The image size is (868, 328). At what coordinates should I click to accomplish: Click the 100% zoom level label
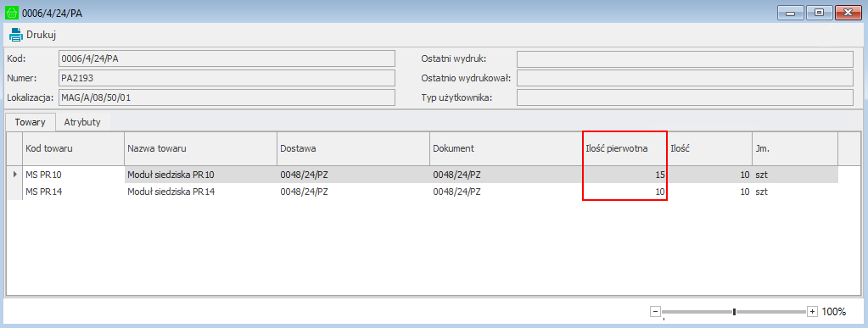pos(834,311)
